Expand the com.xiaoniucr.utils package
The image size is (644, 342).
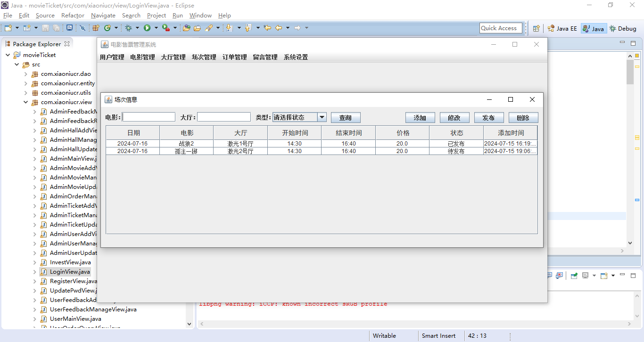click(x=26, y=93)
